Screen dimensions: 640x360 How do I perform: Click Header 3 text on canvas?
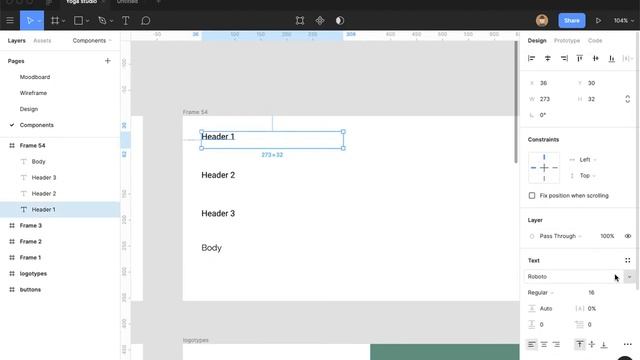pos(218,213)
